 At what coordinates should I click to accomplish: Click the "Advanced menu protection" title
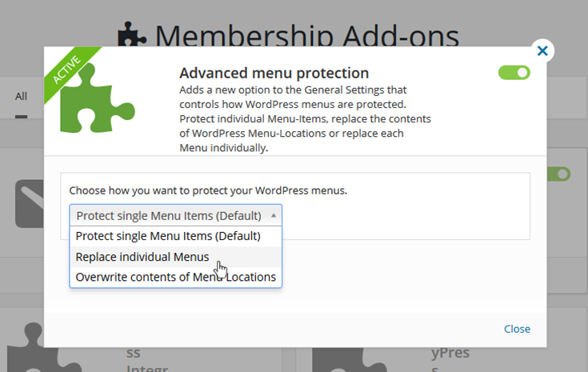274,73
